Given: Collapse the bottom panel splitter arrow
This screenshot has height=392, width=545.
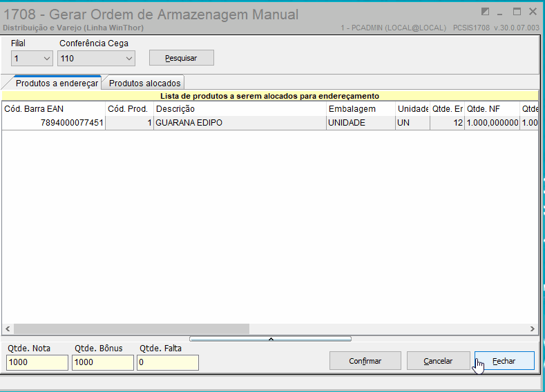Looking at the screenshot, I should pyautogui.click(x=271, y=339).
